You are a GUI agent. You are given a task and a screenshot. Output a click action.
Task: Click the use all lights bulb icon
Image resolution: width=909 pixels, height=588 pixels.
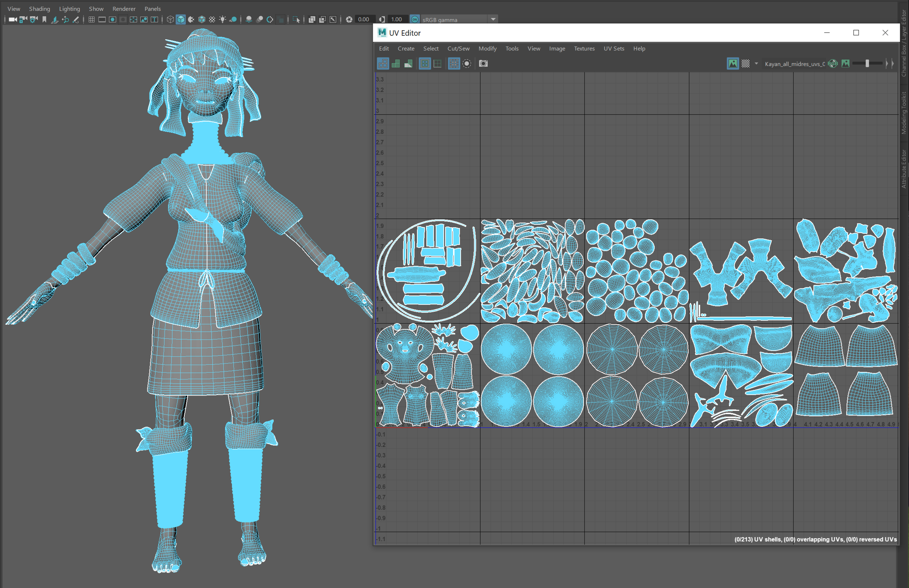223,19
